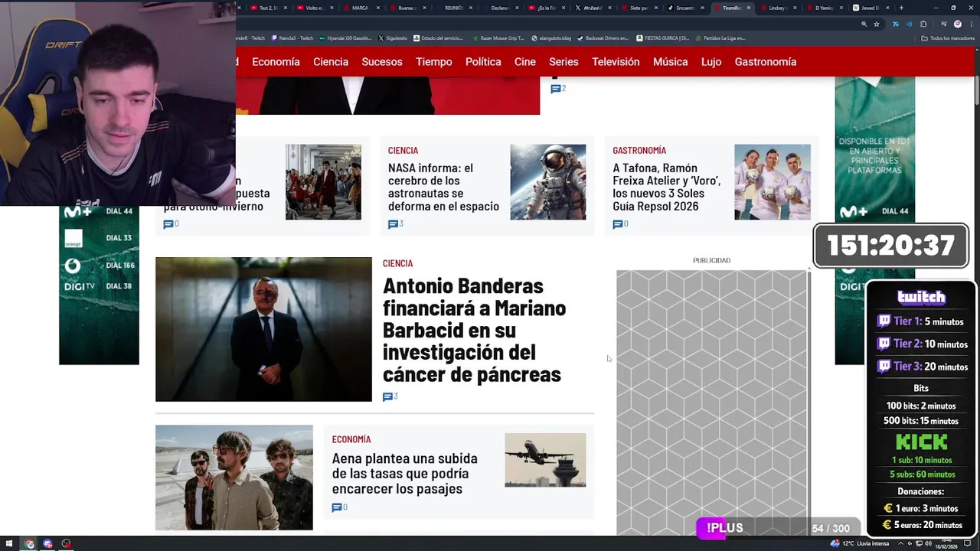Open the Nancla3 - Twitch bookmark
Viewport: 980px width, 551px height.
point(292,37)
